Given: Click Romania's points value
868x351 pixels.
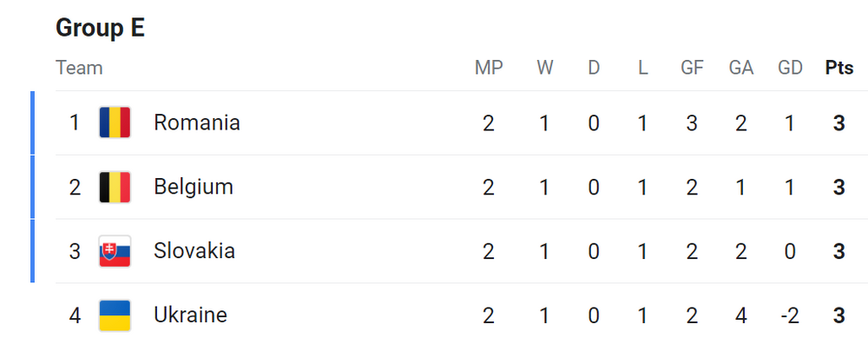Looking at the screenshot, I should click(838, 123).
